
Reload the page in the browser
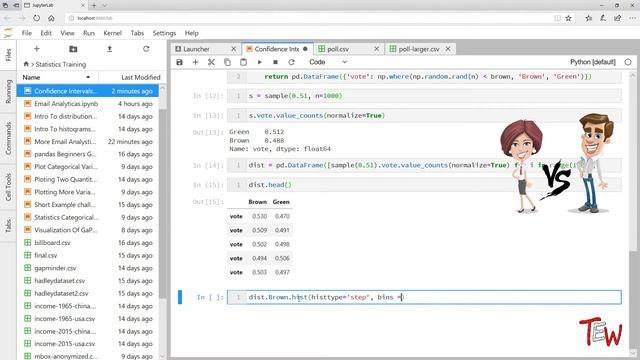tap(37, 18)
